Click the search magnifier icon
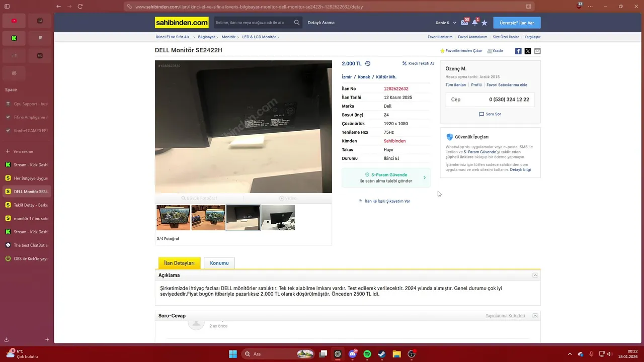 click(297, 23)
